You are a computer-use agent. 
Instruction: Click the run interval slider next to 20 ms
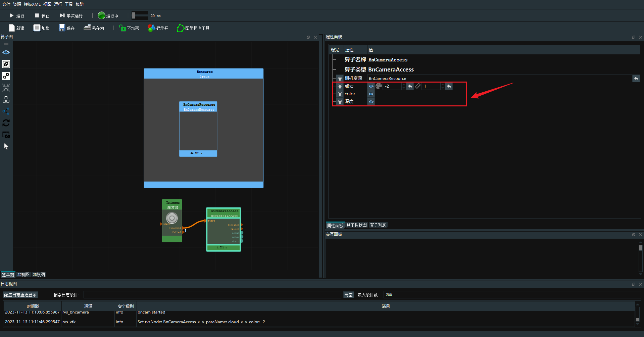140,16
